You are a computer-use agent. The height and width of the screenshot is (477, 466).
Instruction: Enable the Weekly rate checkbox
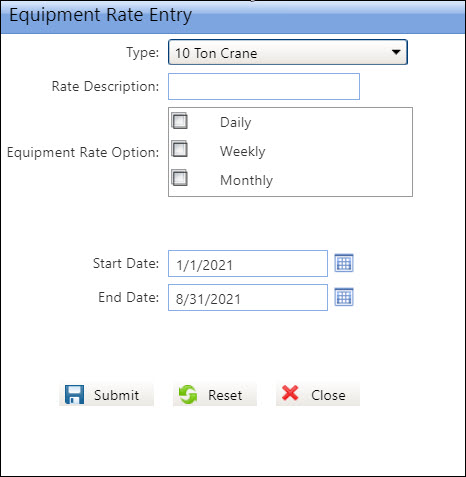pos(180,149)
